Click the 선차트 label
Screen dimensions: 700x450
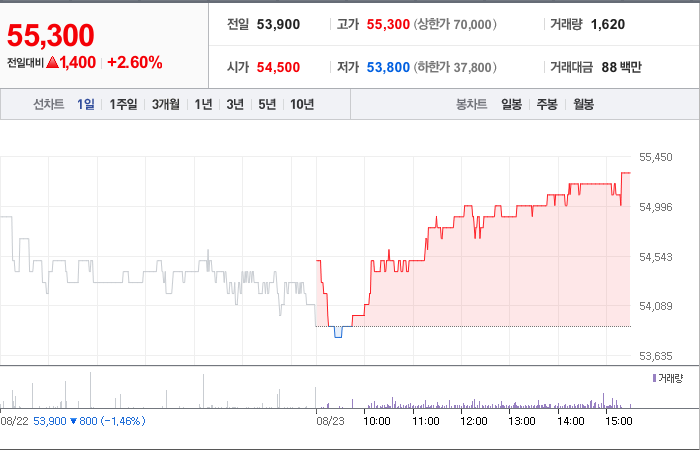click(x=49, y=104)
